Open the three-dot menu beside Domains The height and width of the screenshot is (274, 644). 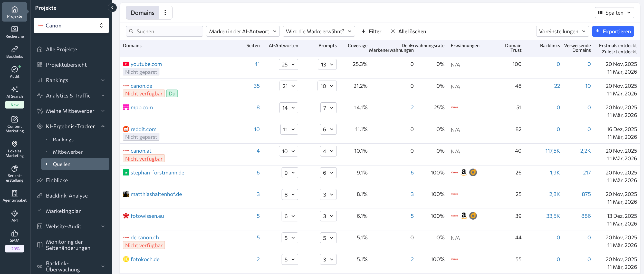click(165, 12)
